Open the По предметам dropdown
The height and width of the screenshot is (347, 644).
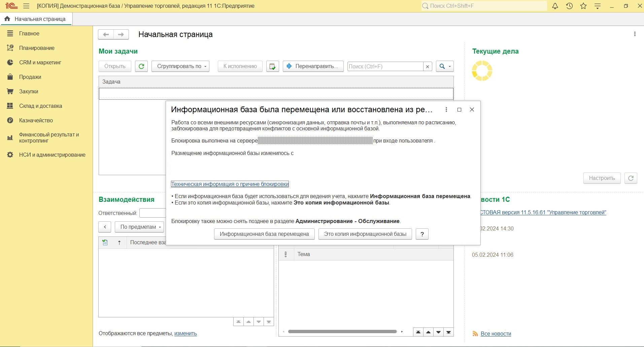coord(139,227)
